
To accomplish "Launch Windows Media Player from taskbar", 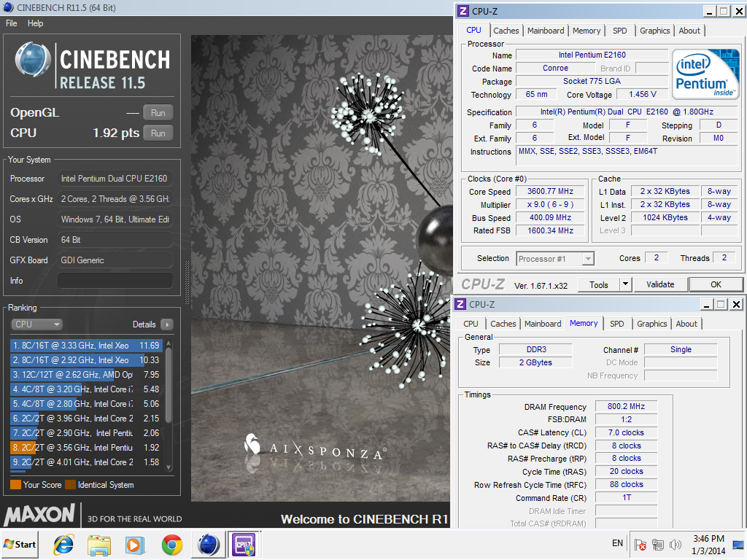I will coord(135,545).
